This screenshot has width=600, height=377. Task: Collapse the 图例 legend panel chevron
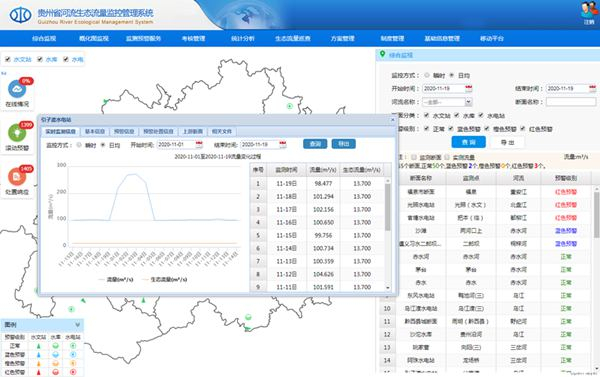[x=78, y=325]
